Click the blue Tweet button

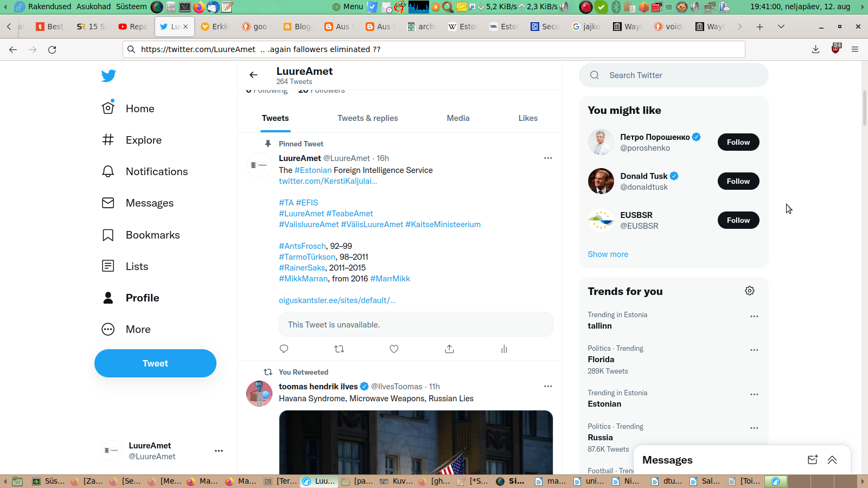click(x=155, y=363)
